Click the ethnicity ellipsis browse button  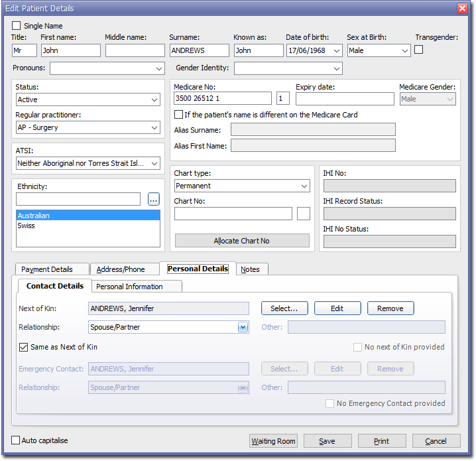pos(154,199)
